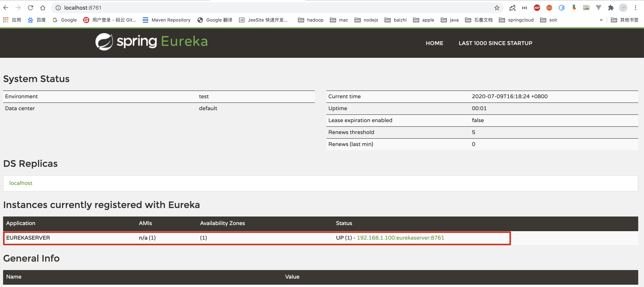Click the profile avatar icon
Viewport: 644px width, 287px height.
[x=623, y=8]
